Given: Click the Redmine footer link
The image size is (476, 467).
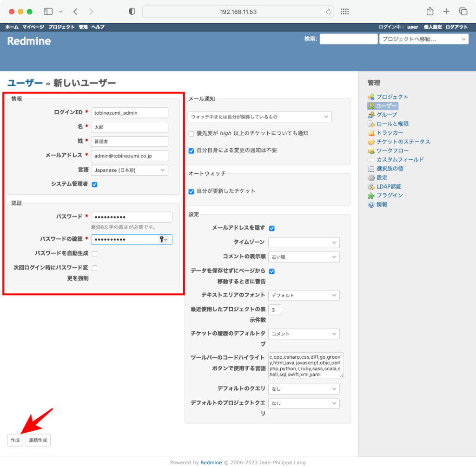Looking at the screenshot, I should coord(211,462).
